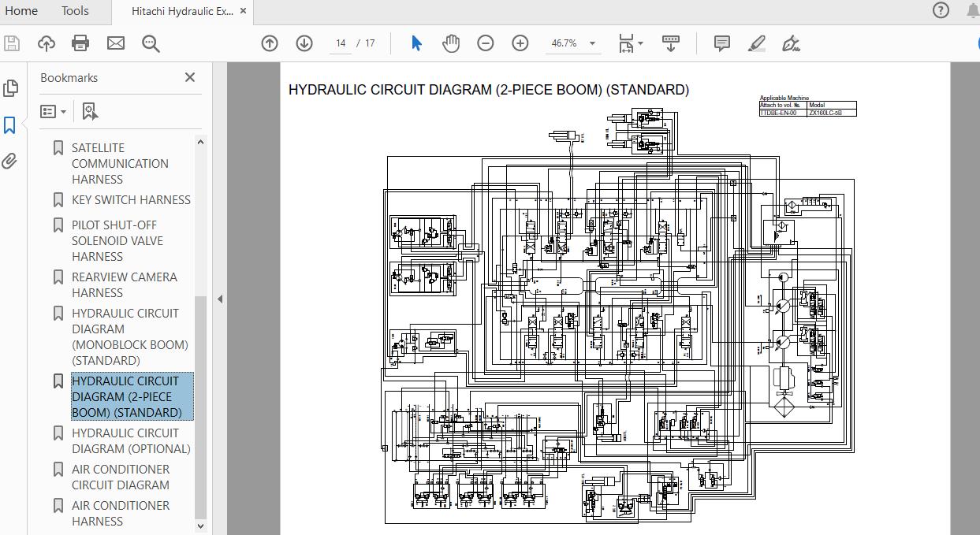980x535 pixels.
Task: Select the Highlight text pen
Action: click(757, 43)
